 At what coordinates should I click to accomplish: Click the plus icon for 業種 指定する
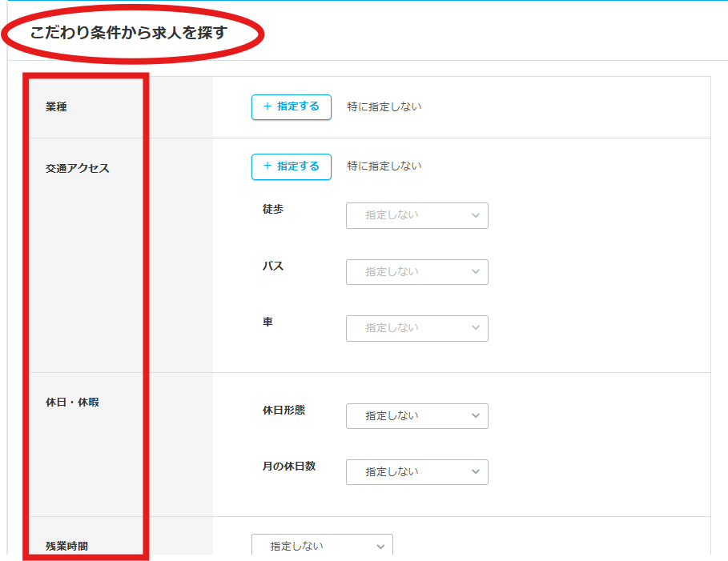267,106
